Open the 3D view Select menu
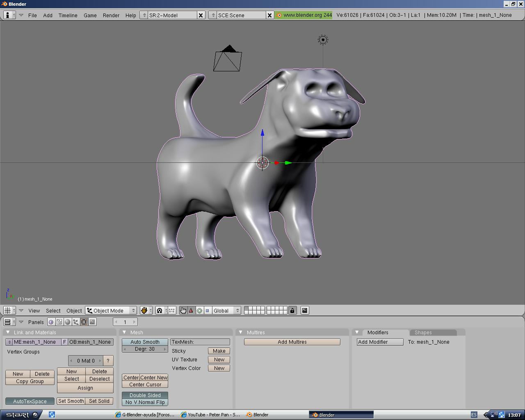This screenshot has height=420, width=525. (x=53, y=310)
